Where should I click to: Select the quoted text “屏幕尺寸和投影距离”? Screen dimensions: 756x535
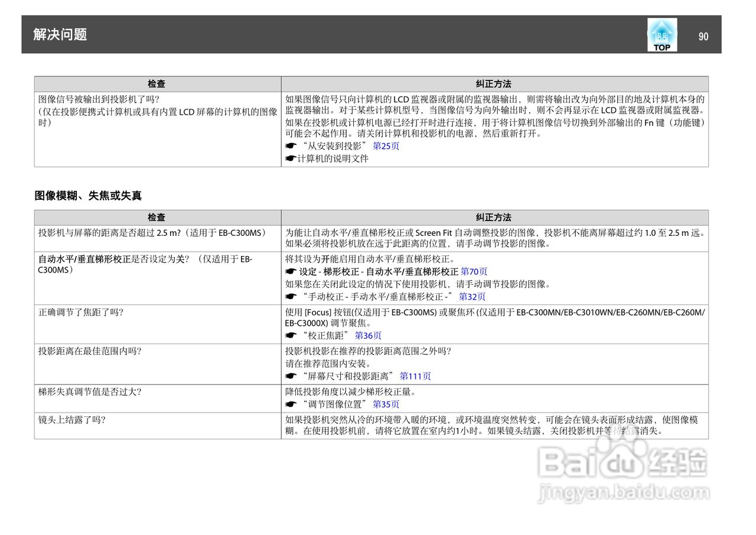[x=348, y=376]
